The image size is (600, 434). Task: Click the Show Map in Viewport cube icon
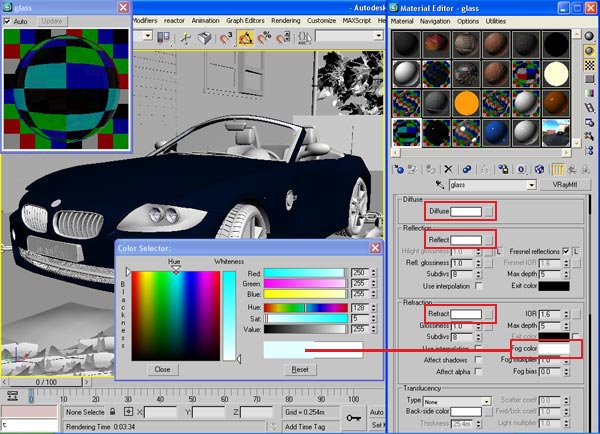539,169
